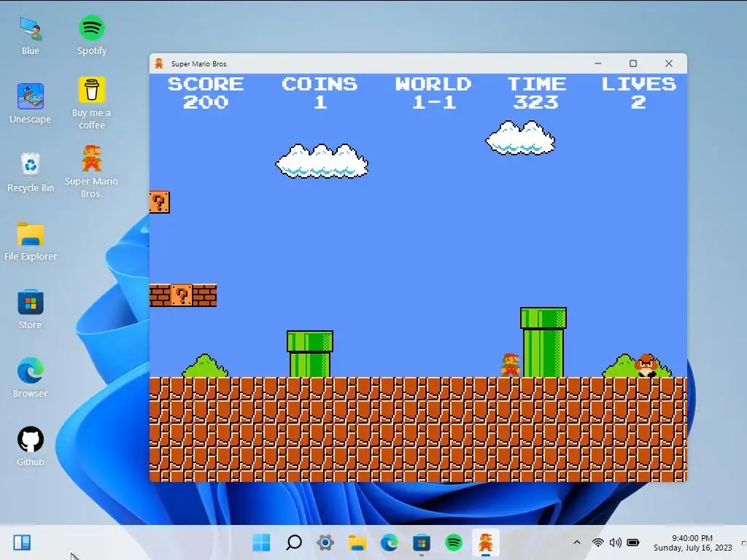Click the TIME 323 counter
Image resolution: width=747 pixels, height=560 pixels.
point(536,93)
